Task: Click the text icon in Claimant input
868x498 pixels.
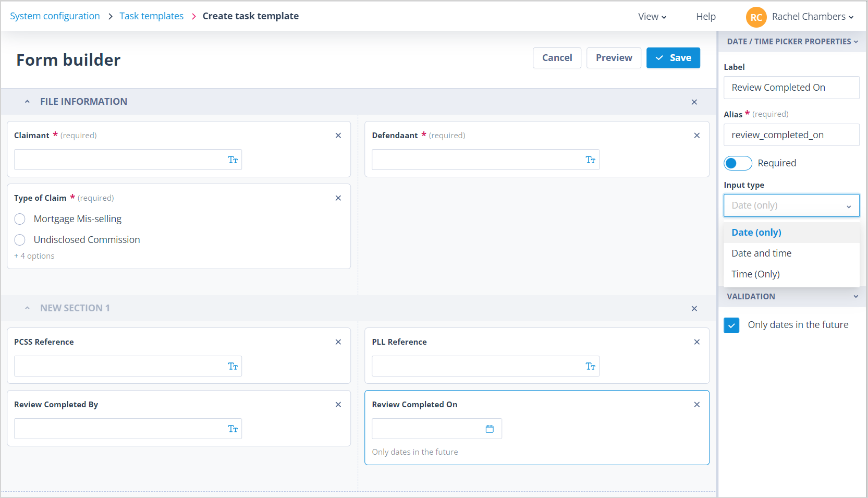Action: 233,160
